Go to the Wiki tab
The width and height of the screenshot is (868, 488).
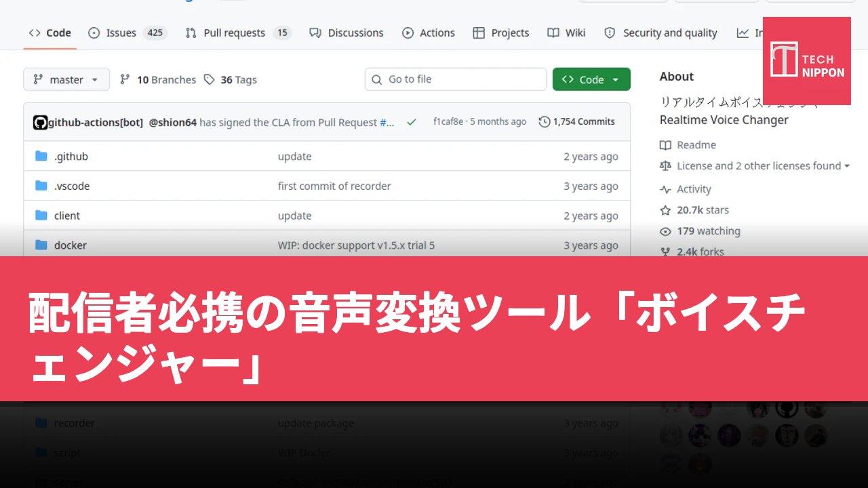coord(567,33)
